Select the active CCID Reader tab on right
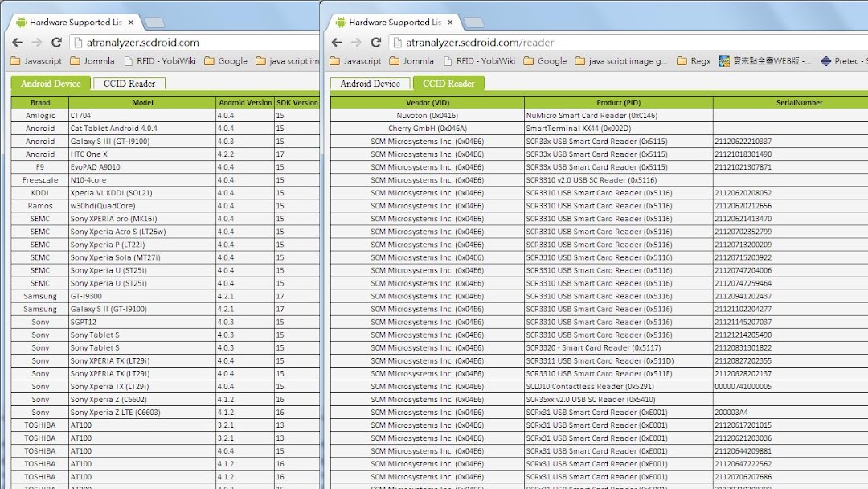The width and height of the screenshot is (868, 489). pyautogui.click(x=448, y=84)
